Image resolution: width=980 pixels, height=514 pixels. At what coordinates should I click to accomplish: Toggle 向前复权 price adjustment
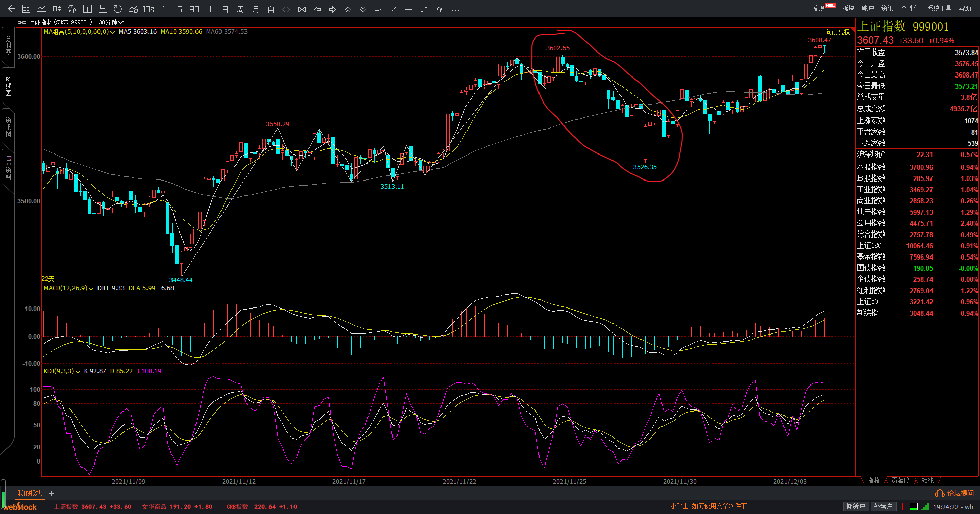(838, 32)
